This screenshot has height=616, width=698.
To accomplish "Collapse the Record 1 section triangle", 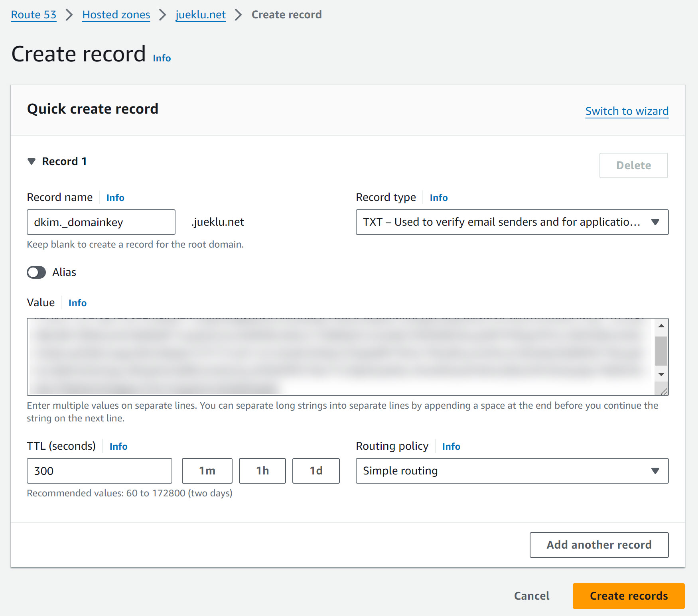I will tap(32, 161).
